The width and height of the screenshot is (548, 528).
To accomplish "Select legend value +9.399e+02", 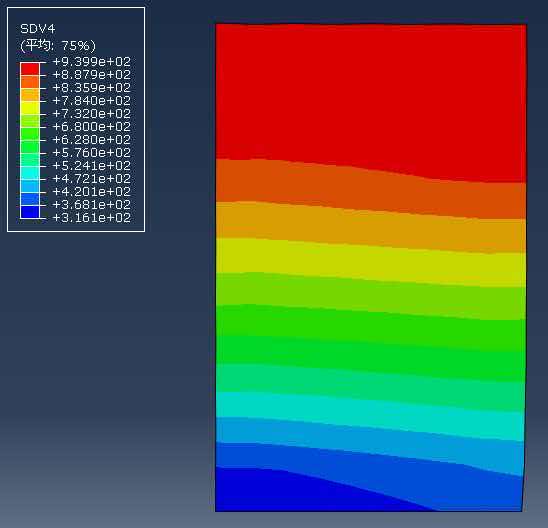I will point(92,62).
